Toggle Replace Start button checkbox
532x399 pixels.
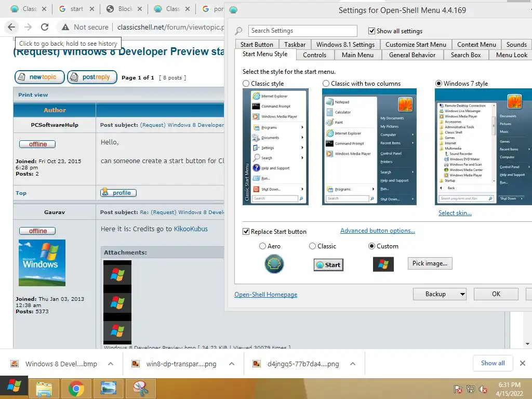click(x=246, y=231)
